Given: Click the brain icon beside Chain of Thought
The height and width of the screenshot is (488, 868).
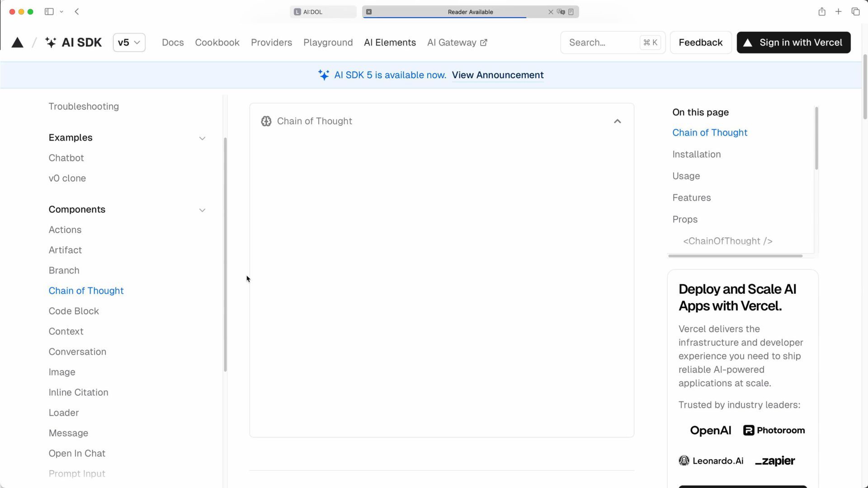Looking at the screenshot, I should [x=266, y=121].
